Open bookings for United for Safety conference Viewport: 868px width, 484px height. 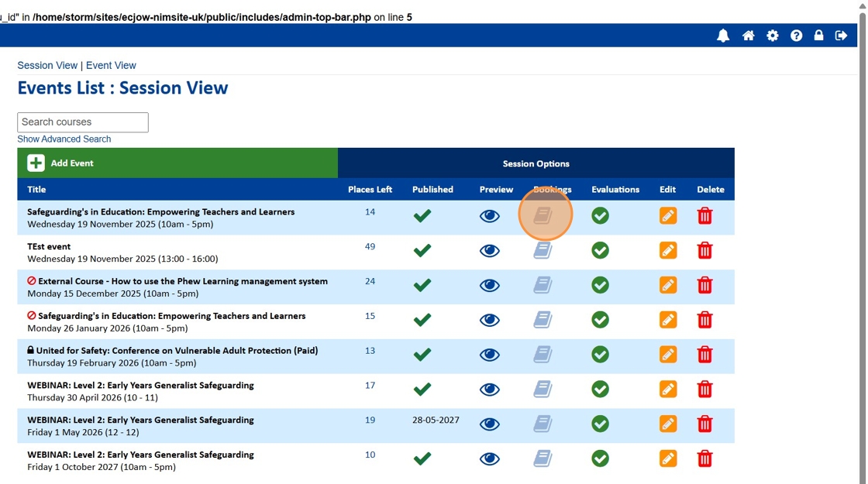[x=542, y=355]
